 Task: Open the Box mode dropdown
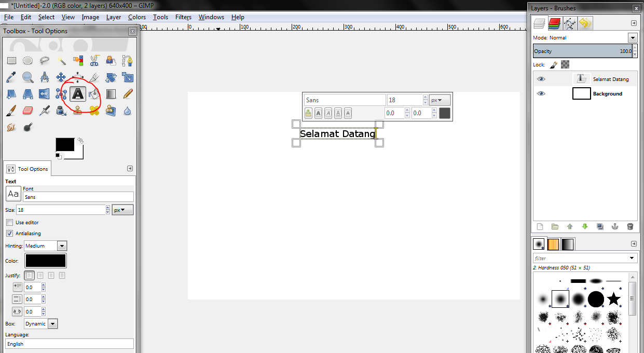click(x=40, y=323)
